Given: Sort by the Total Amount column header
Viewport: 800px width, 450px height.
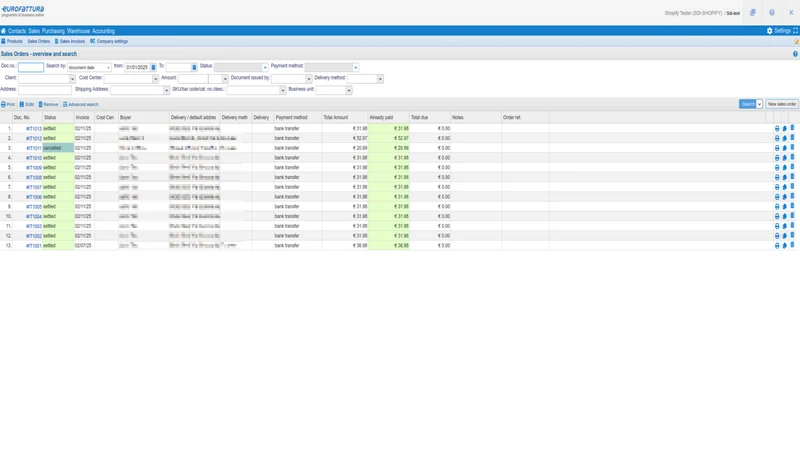Looking at the screenshot, I should [x=336, y=117].
